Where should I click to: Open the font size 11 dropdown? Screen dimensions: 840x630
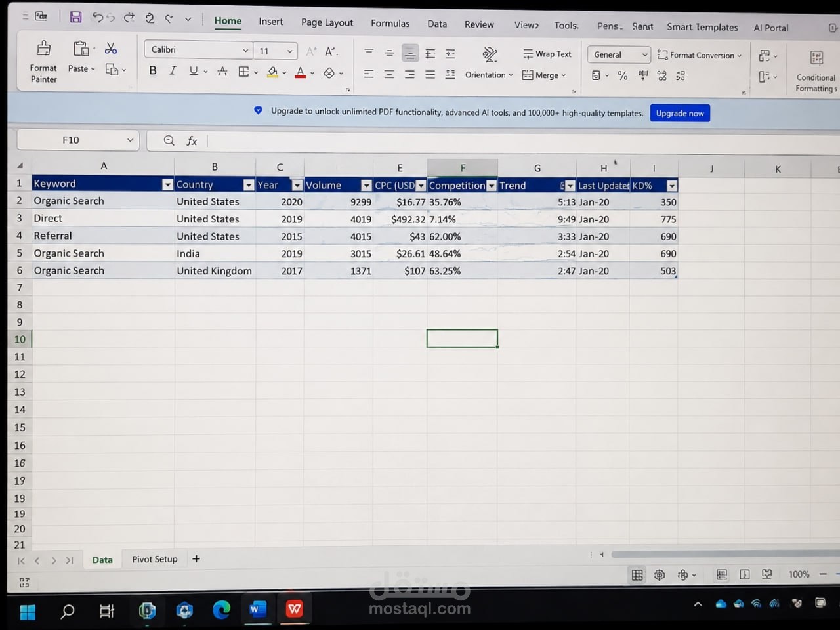(289, 51)
